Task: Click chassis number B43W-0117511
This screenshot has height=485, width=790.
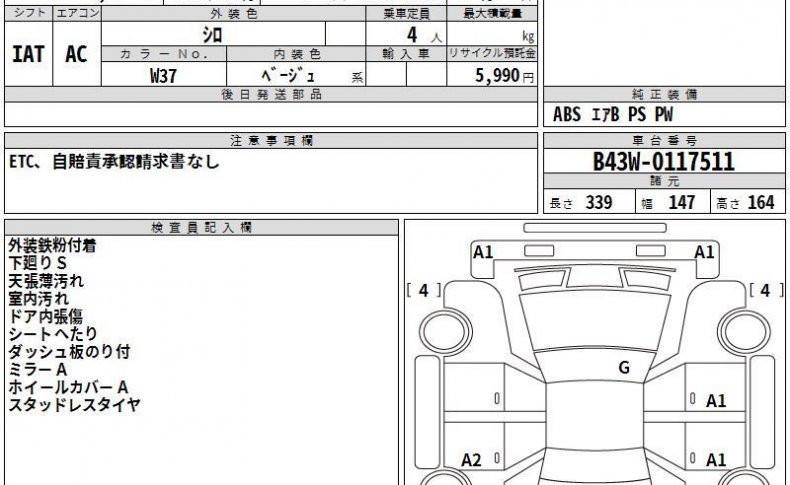Action: [664, 162]
